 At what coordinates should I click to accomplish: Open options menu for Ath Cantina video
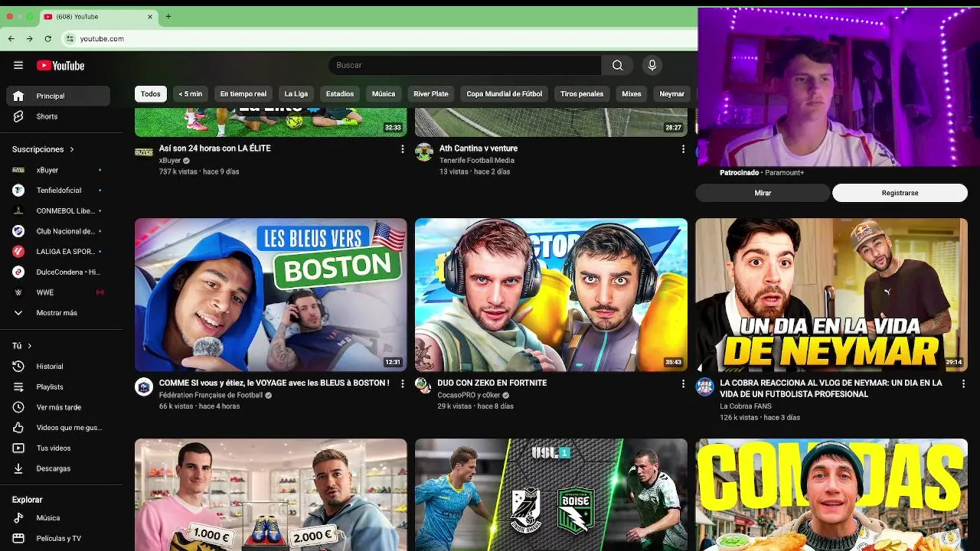click(x=683, y=149)
